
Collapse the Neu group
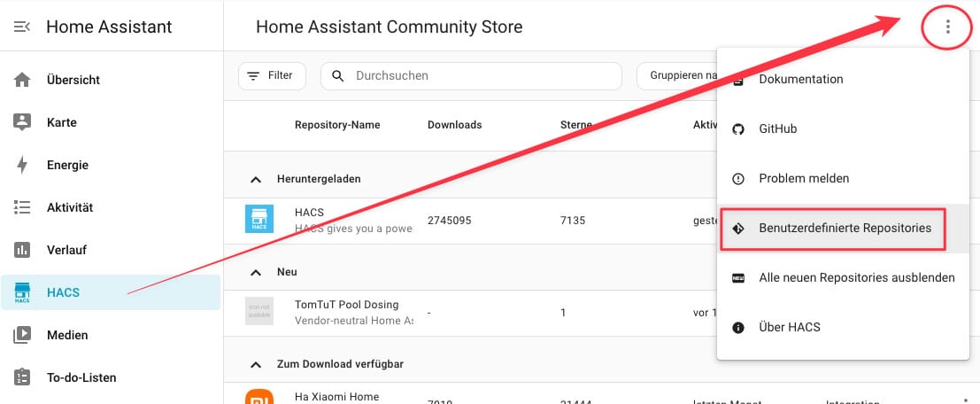click(x=256, y=272)
